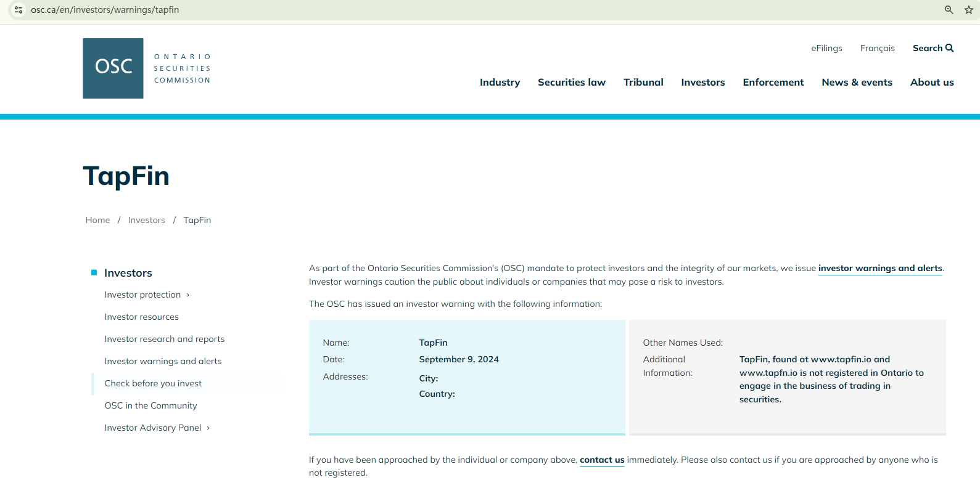Bookmark this page with the star icon
Viewport: 980px width, 480px height.
click(x=969, y=10)
